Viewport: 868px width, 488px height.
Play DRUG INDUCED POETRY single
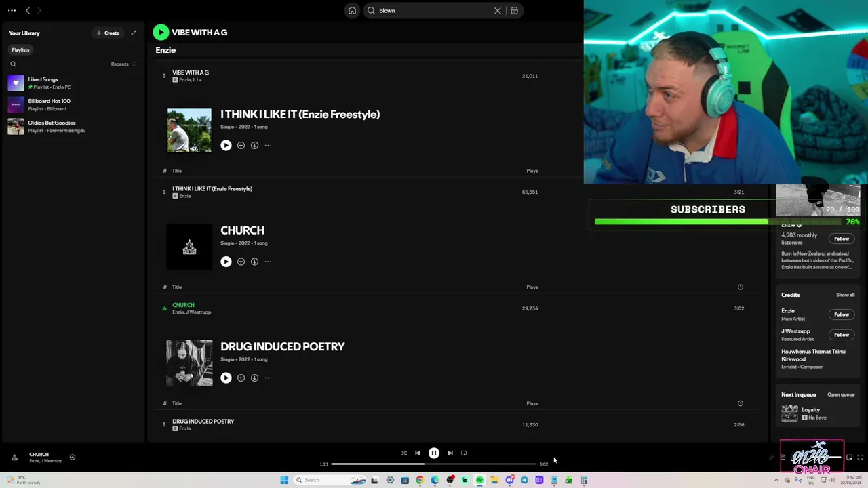(226, 378)
